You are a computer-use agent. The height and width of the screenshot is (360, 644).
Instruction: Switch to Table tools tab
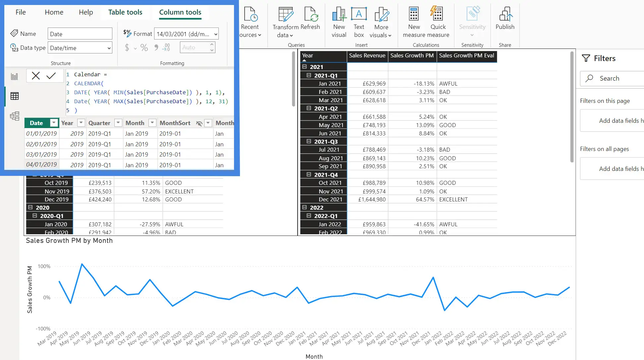click(125, 12)
